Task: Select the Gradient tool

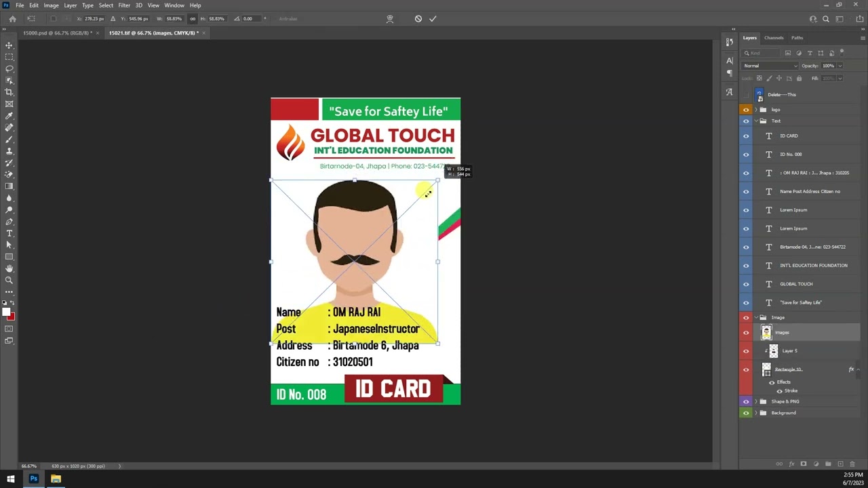Action: click(x=9, y=186)
